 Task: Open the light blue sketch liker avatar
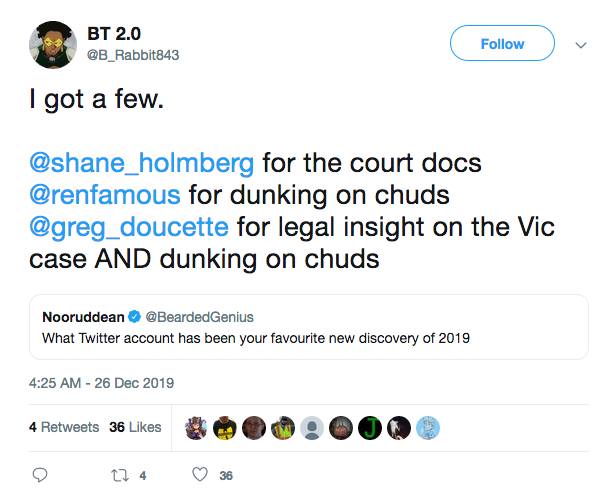click(x=428, y=428)
